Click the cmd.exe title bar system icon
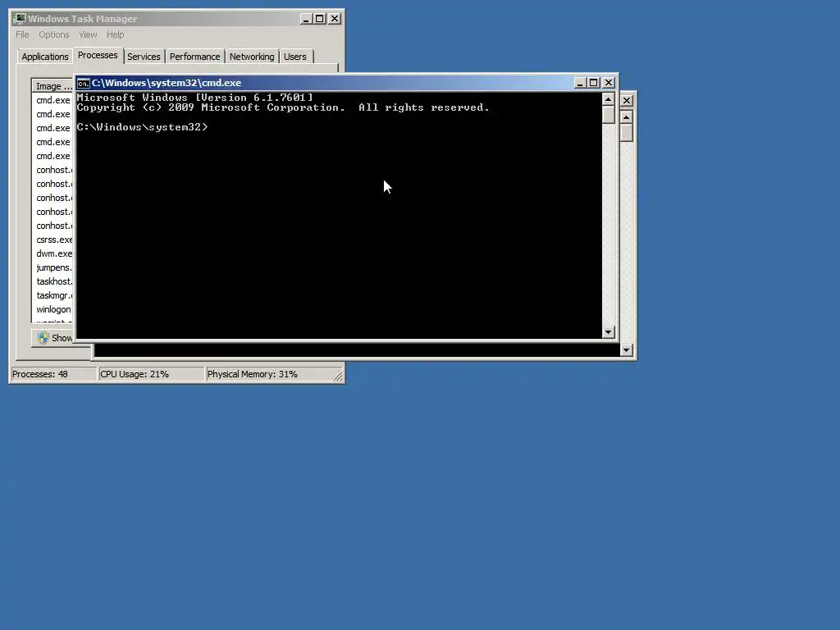Screen dimensions: 840x630 (x=83, y=83)
